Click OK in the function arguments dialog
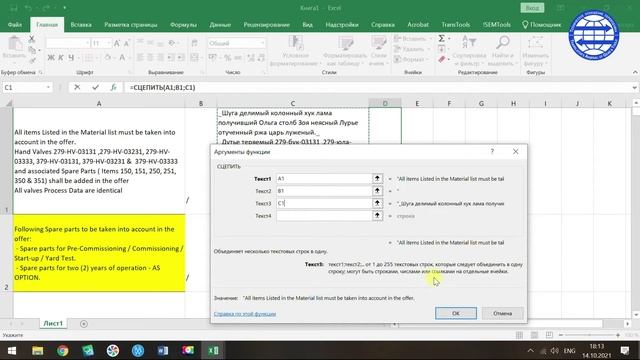Viewport: 640px width, 360px height. (456, 313)
